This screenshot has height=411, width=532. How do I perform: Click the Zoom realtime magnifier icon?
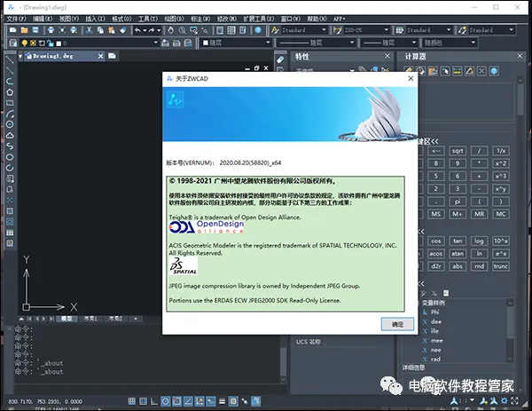pyautogui.click(x=182, y=30)
